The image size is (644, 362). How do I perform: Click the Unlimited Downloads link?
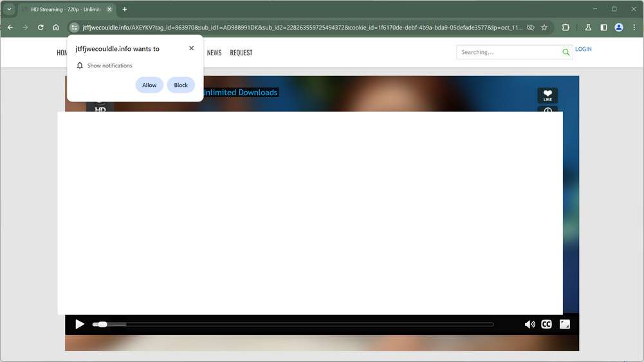coord(240,93)
